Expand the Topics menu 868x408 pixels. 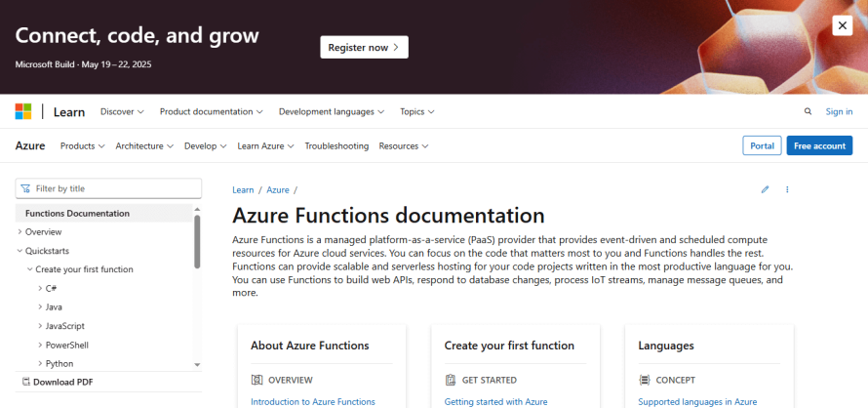click(416, 111)
